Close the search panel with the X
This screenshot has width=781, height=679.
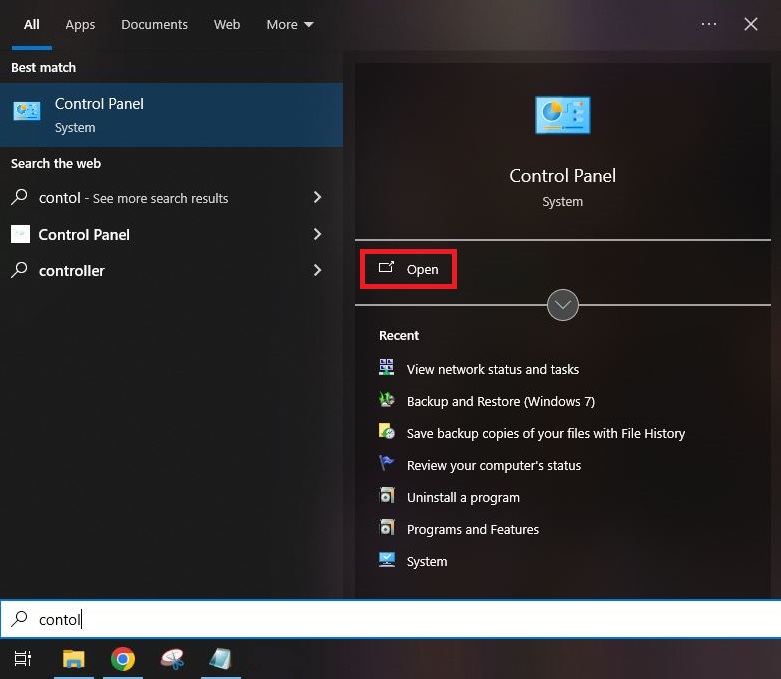(x=751, y=24)
